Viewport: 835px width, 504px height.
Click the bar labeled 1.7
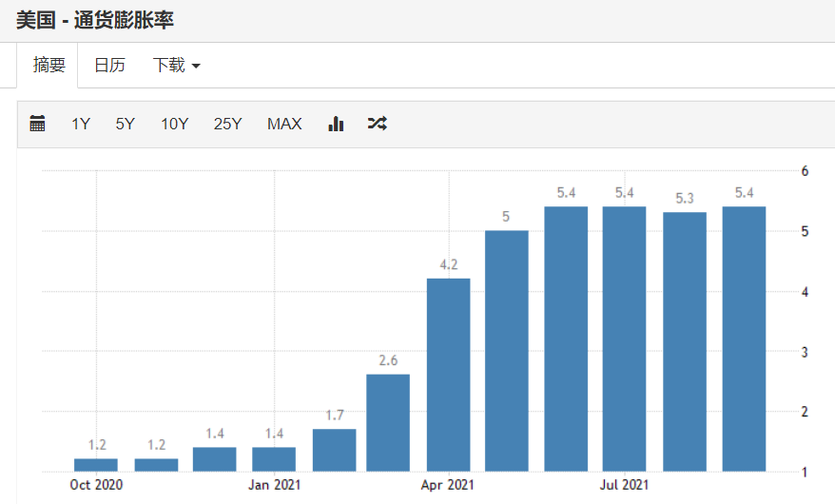(335, 450)
